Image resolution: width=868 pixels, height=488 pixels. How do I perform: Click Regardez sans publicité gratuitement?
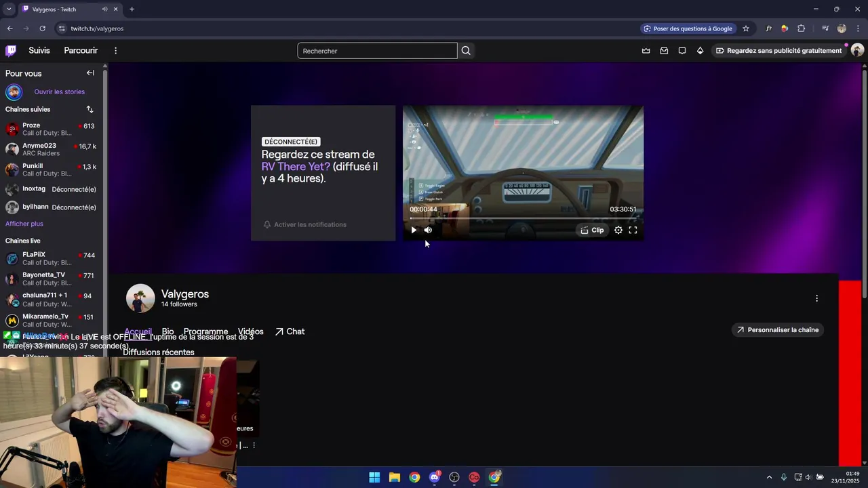pos(778,51)
